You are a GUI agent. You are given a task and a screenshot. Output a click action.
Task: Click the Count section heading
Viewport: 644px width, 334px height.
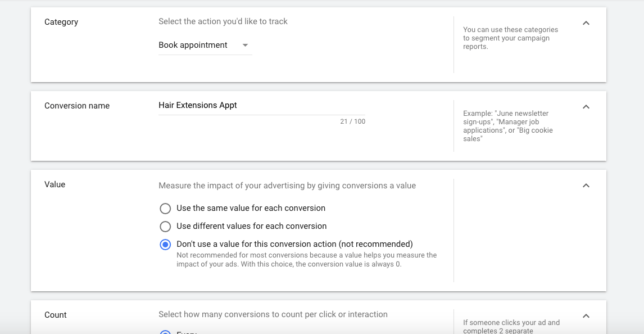[56, 315]
